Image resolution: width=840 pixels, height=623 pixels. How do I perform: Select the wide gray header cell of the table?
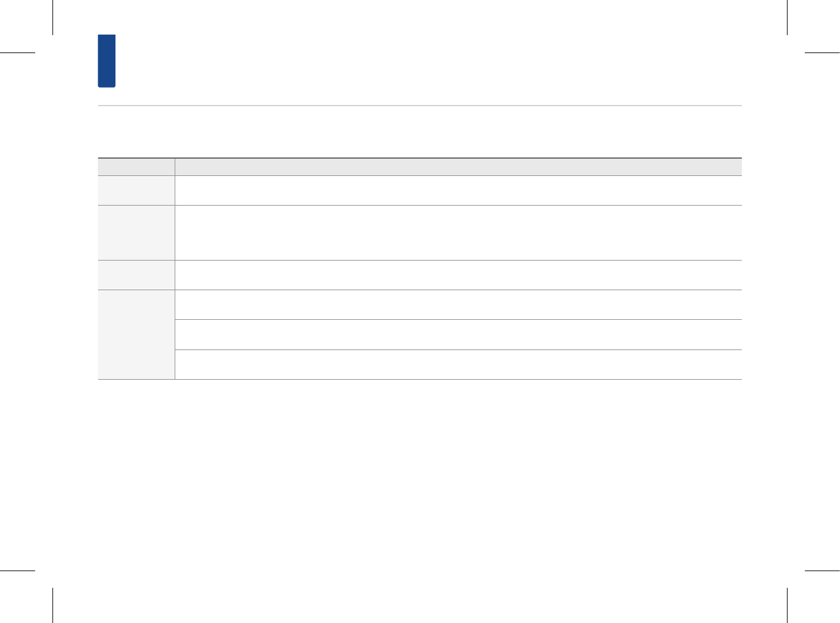(x=458, y=167)
